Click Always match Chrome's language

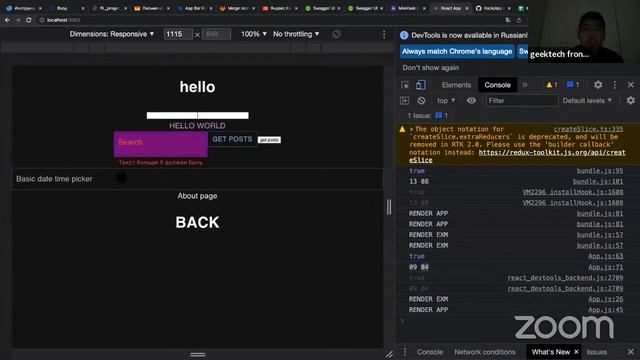click(x=457, y=51)
